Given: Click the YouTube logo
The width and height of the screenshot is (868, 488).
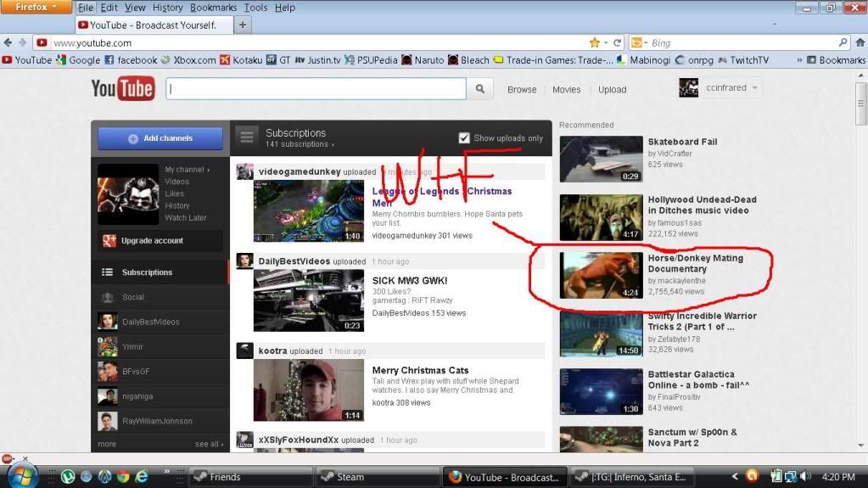Looking at the screenshot, I should tap(122, 88).
